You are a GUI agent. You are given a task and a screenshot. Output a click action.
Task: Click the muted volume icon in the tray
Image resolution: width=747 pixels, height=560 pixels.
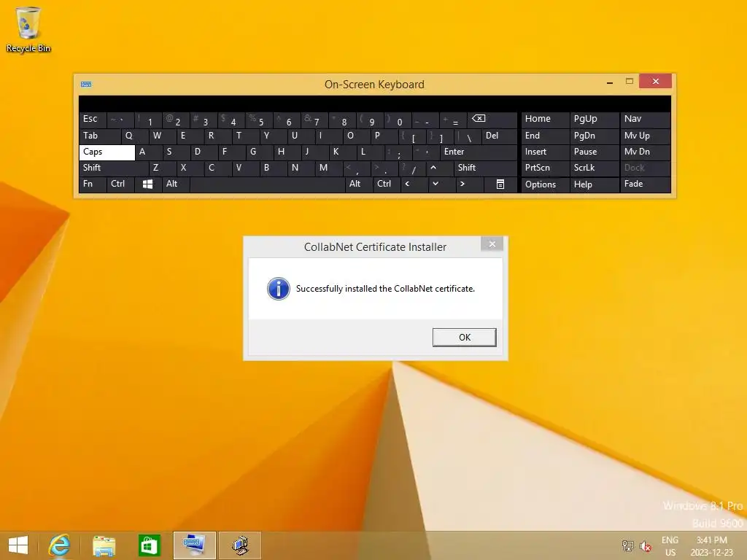click(646, 545)
